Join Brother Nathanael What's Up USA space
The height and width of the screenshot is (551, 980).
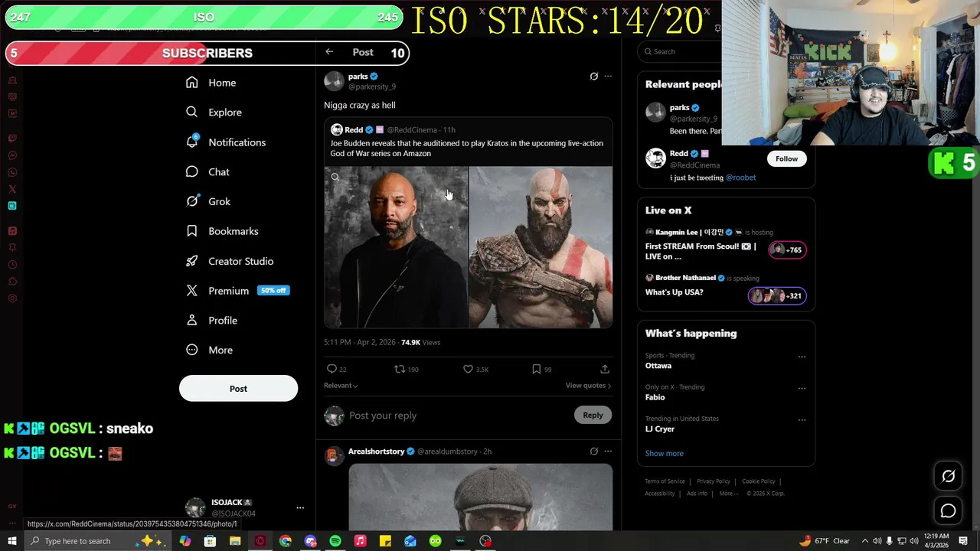[726, 288]
